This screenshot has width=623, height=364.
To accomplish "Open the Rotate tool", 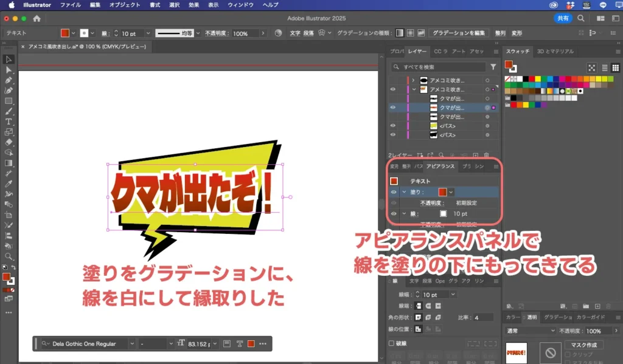I will coord(9,131).
